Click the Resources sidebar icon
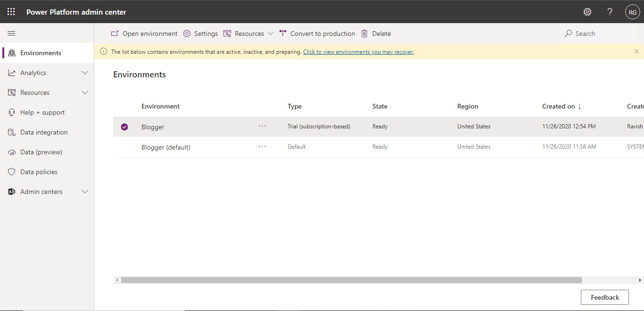The width and height of the screenshot is (644, 311). coord(12,92)
